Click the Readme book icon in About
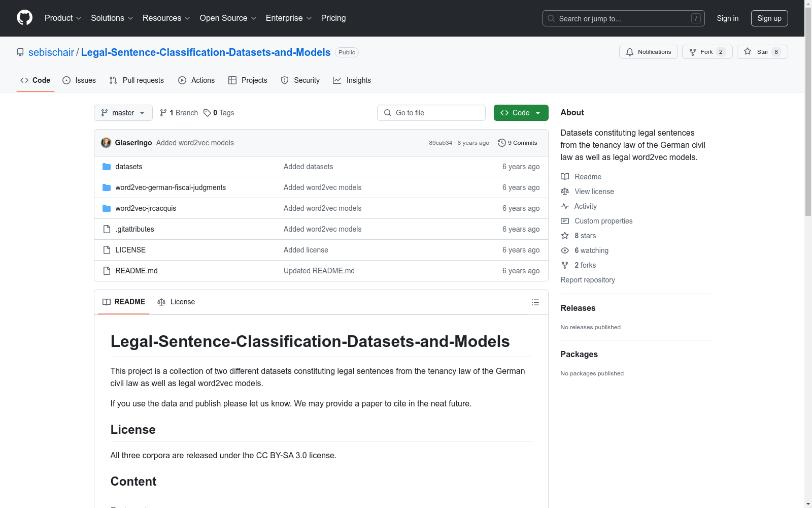Image resolution: width=812 pixels, height=508 pixels. tap(565, 177)
